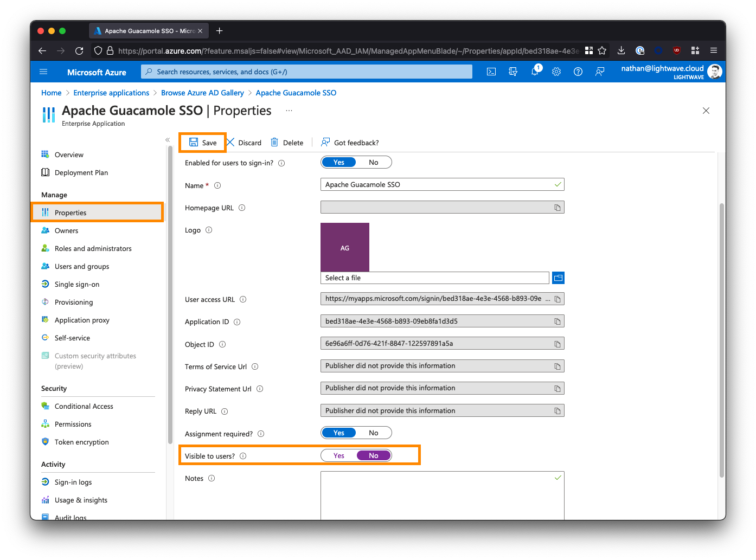
Task: Set Enabled for users to sign-in to No
Action: [374, 163]
